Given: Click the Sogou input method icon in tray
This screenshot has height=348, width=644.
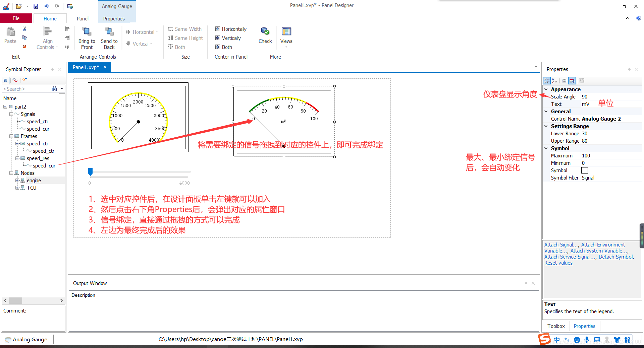Looking at the screenshot, I should [x=544, y=339].
